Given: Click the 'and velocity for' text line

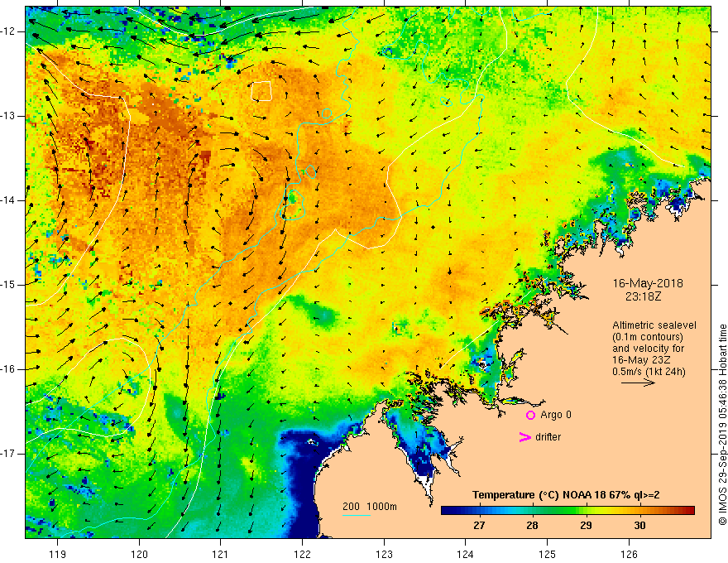Looking at the screenshot, I should point(649,349).
